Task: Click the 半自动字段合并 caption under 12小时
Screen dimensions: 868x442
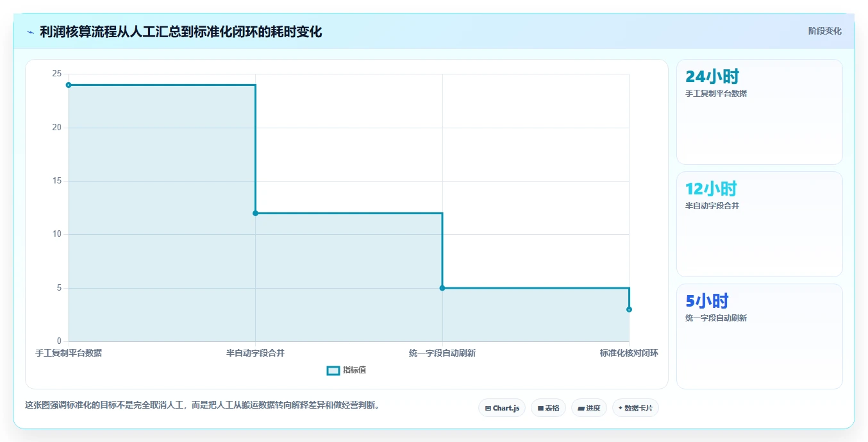Action: coord(712,206)
